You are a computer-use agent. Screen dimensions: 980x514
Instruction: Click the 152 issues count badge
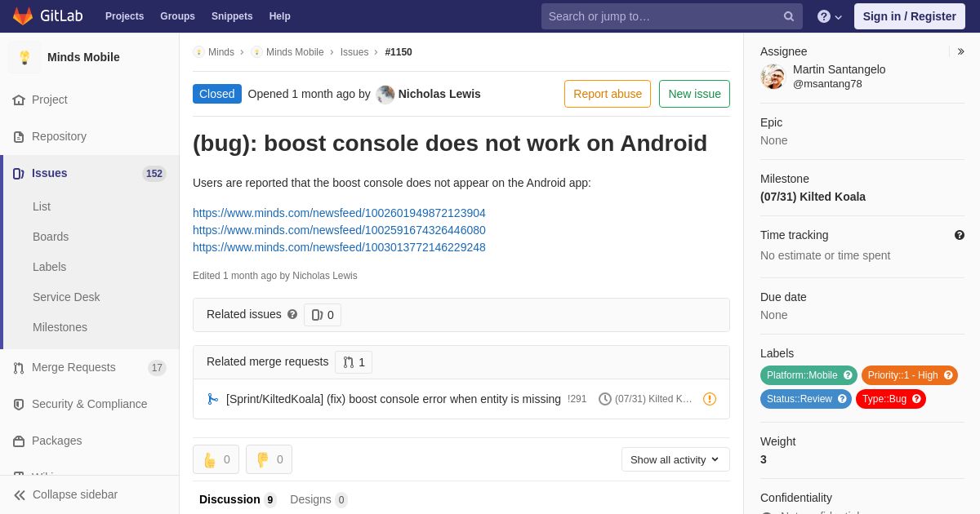pyautogui.click(x=154, y=174)
